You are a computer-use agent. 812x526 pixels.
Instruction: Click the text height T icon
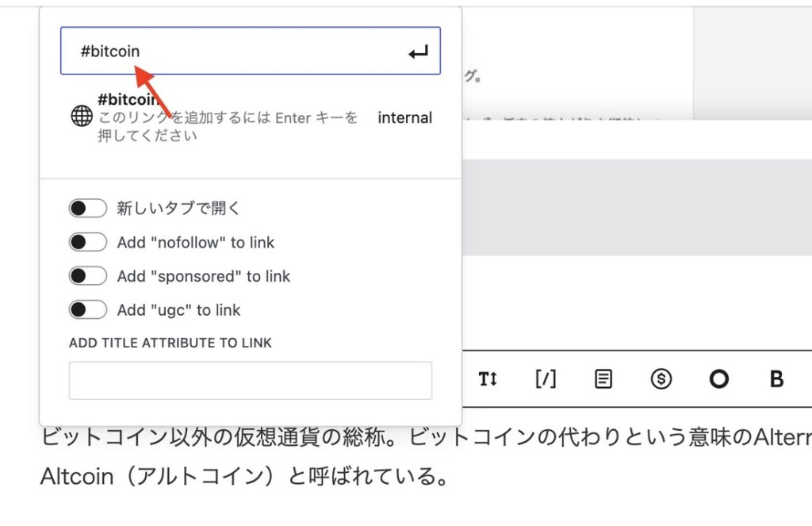tap(488, 379)
